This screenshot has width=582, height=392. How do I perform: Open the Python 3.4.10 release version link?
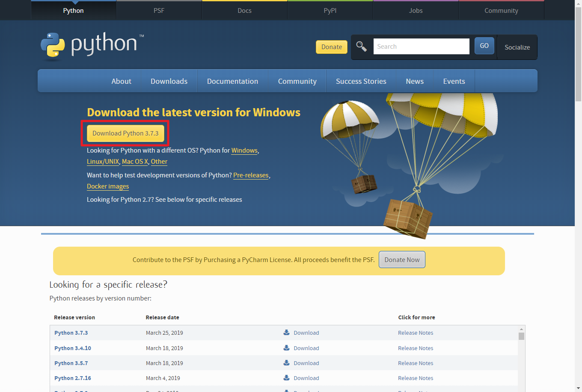click(73, 348)
